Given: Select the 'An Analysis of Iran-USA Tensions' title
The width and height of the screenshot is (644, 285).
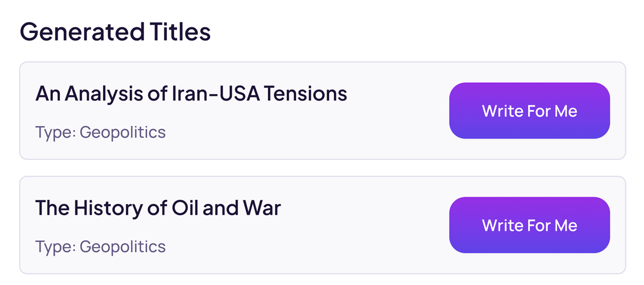Looking at the screenshot, I should pyautogui.click(x=191, y=94).
